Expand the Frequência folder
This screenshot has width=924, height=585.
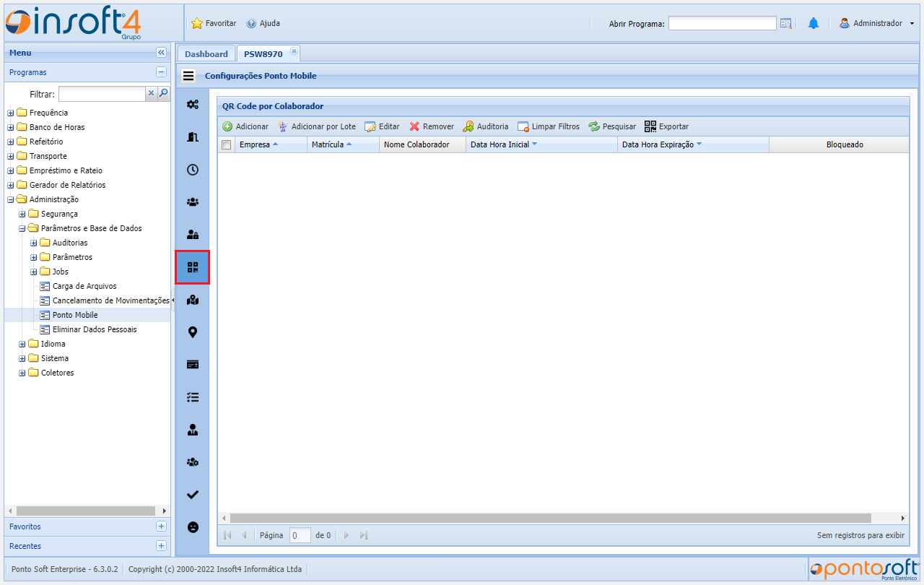click(11, 113)
